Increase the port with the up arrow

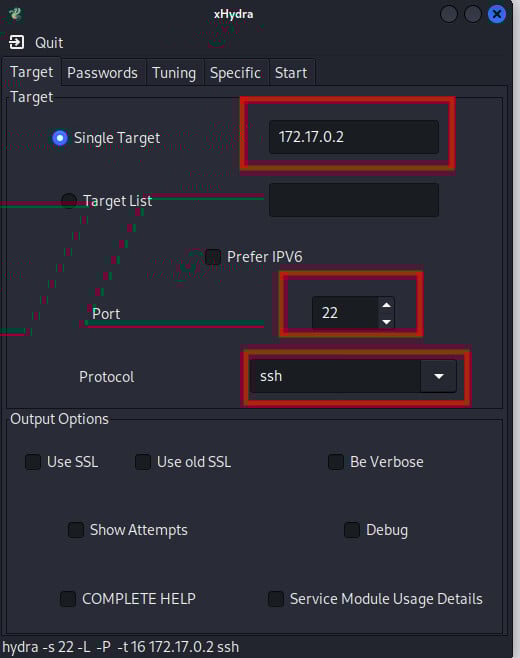point(386,305)
